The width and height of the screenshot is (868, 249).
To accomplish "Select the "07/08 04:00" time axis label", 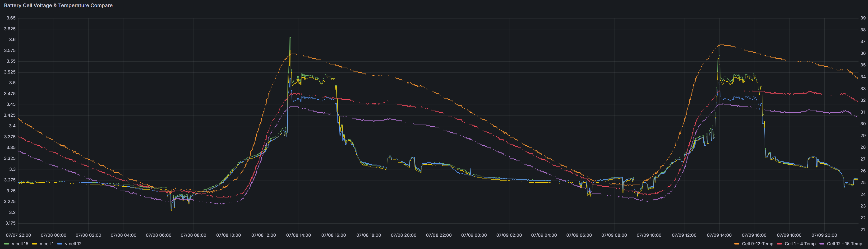I will coord(123,235).
